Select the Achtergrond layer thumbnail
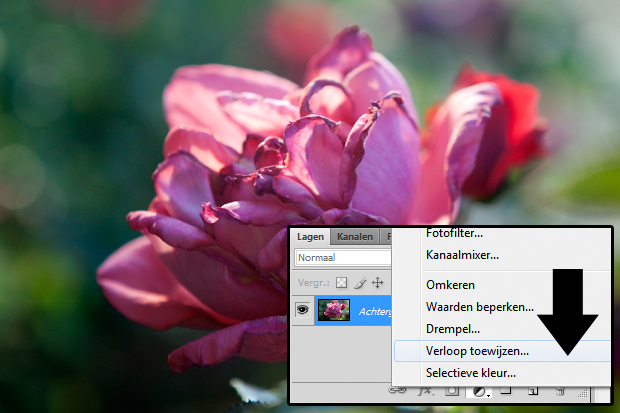The width and height of the screenshot is (620, 413). [x=334, y=310]
